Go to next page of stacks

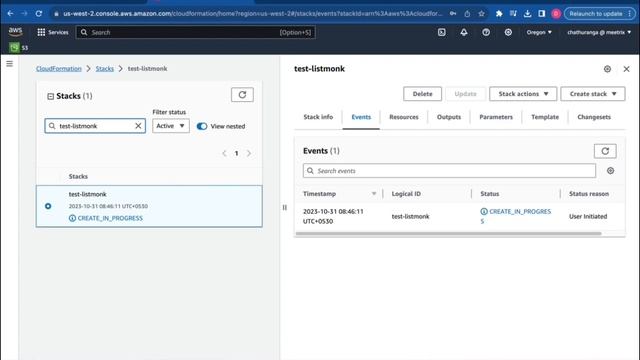point(249,153)
